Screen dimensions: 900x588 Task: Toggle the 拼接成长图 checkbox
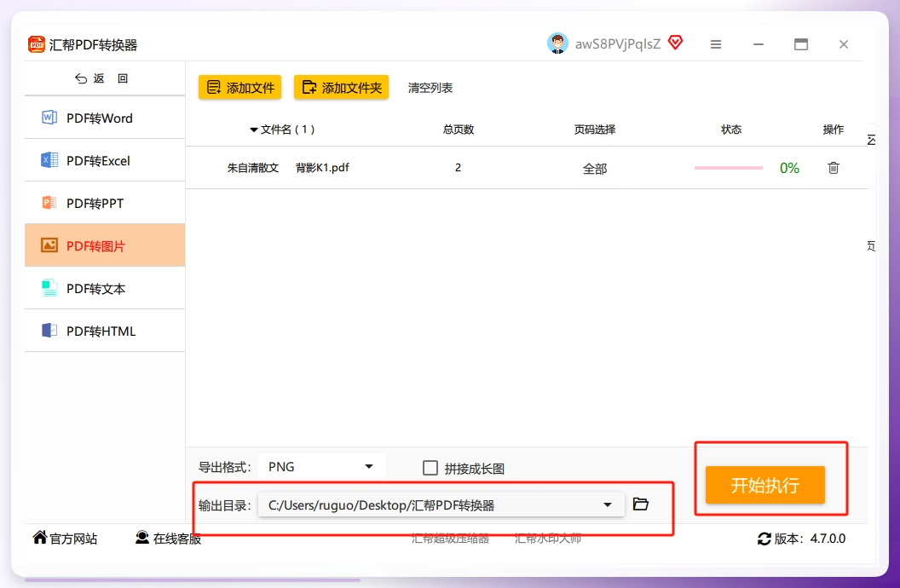click(x=430, y=468)
